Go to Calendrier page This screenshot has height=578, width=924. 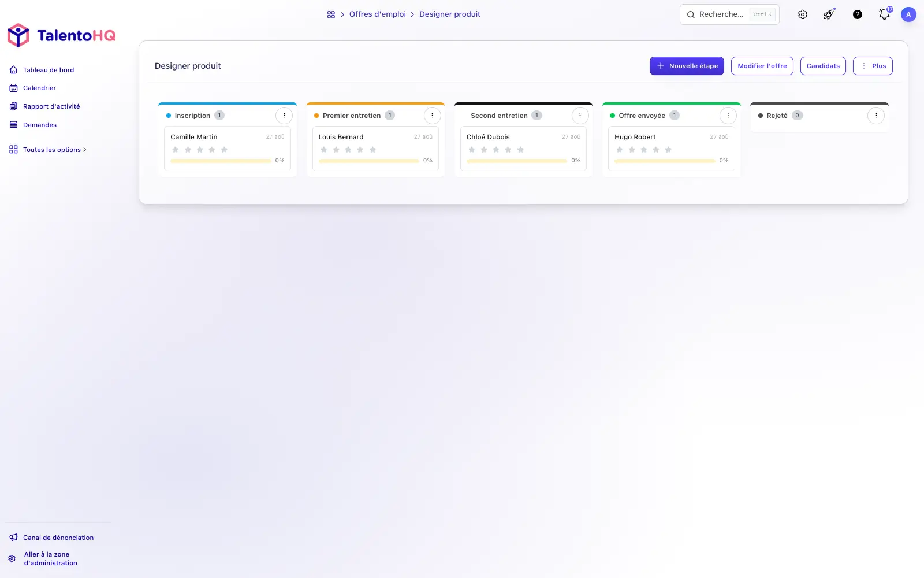(39, 88)
